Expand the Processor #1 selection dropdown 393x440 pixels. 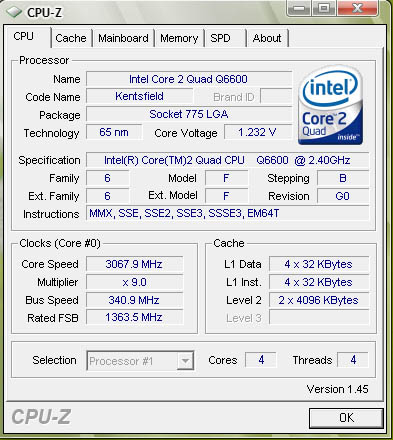tap(140, 361)
